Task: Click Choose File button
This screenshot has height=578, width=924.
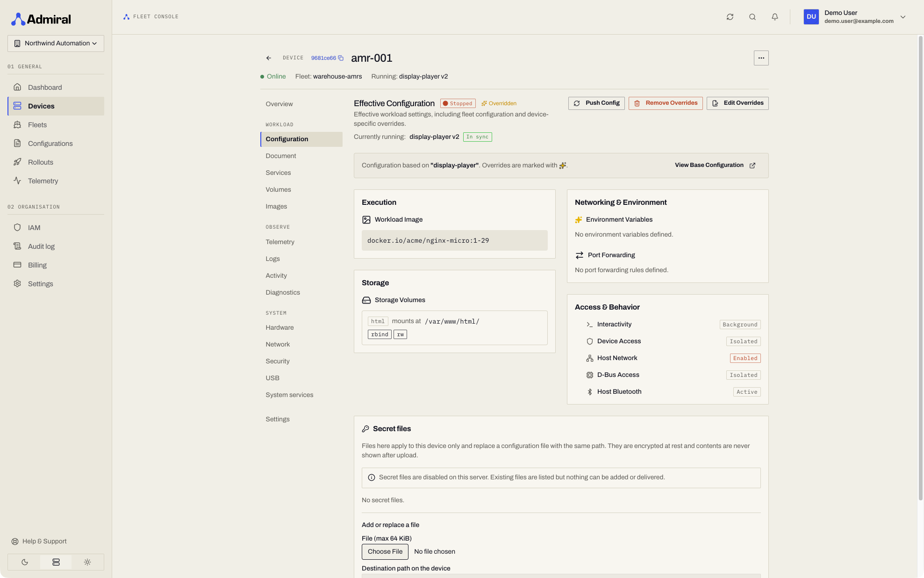Action: click(x=385, y=552)
